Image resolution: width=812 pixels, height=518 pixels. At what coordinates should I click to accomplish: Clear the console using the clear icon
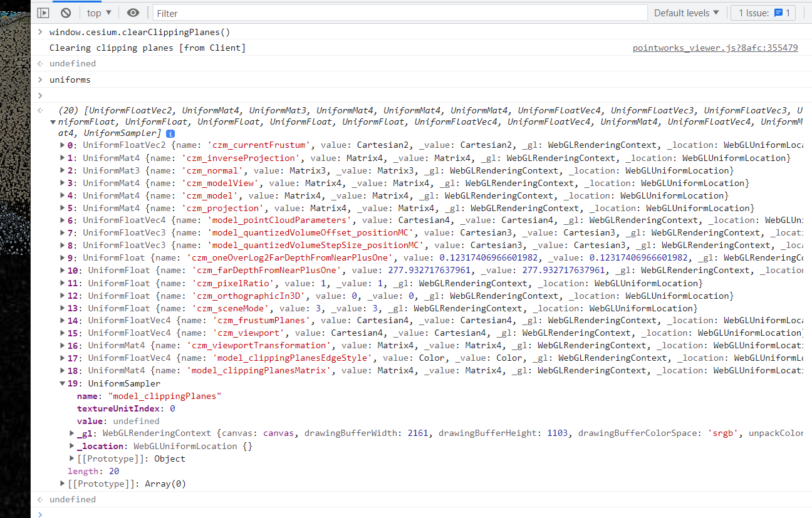point(65,12)
